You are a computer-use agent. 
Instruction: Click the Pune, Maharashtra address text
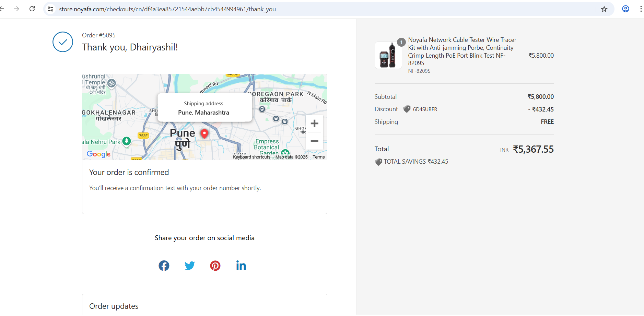click(203, 113)
